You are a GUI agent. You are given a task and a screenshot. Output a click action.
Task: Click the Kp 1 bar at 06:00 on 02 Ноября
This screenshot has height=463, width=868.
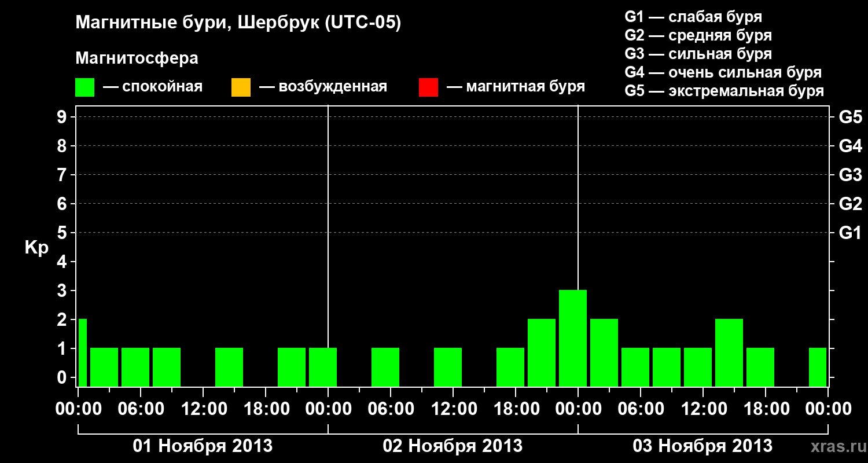tap(385, 367)
